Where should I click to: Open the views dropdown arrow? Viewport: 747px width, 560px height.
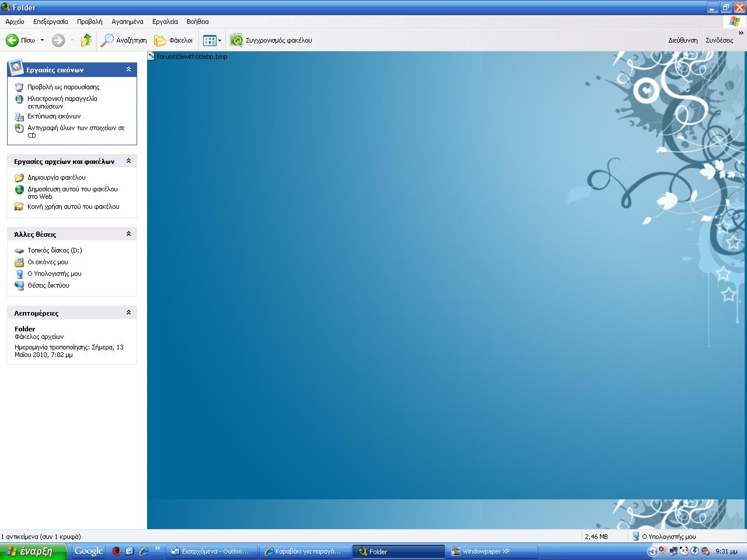[x=220, y=40]
